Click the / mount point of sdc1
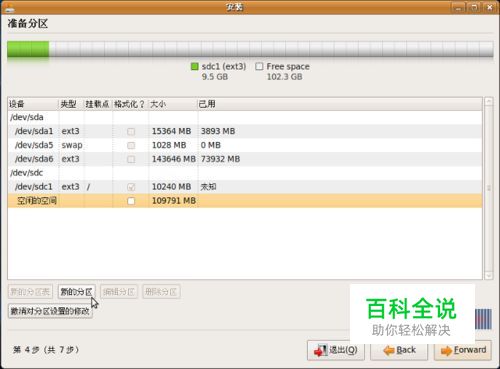500x369 pixels. click(x=88, y=187)
